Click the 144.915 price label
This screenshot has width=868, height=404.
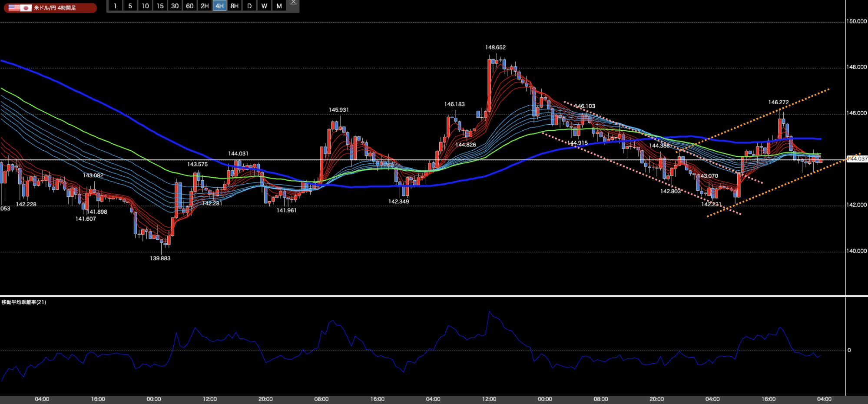[578, 143]
